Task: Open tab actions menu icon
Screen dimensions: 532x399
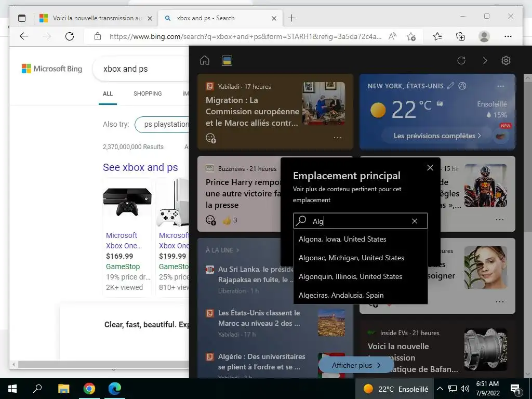Action: (22, 18)
